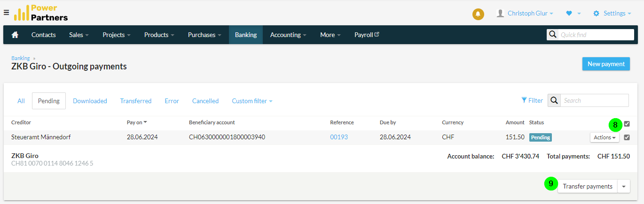Image resolution: width=644 pixels, height=204 pixels.
Task: Open the Custom filter dropdown
Action: [252, 101]
